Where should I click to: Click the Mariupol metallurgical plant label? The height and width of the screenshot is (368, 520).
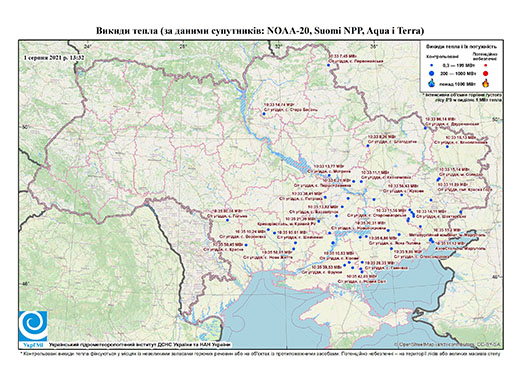pos(447,235)
